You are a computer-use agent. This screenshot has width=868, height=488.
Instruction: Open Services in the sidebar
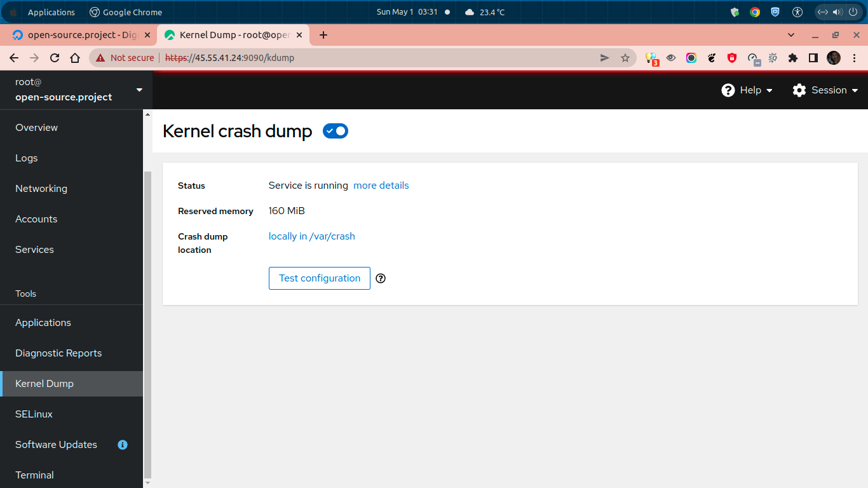point(72,250)
